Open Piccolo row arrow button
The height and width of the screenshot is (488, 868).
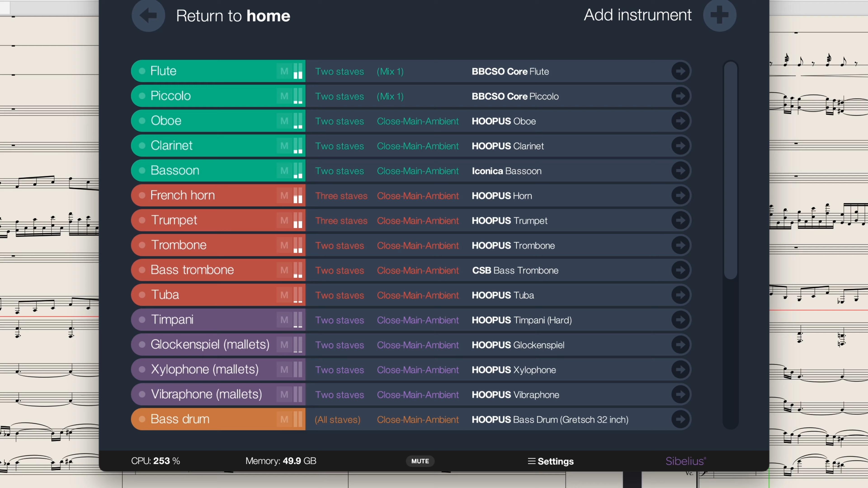coord(680,96)
